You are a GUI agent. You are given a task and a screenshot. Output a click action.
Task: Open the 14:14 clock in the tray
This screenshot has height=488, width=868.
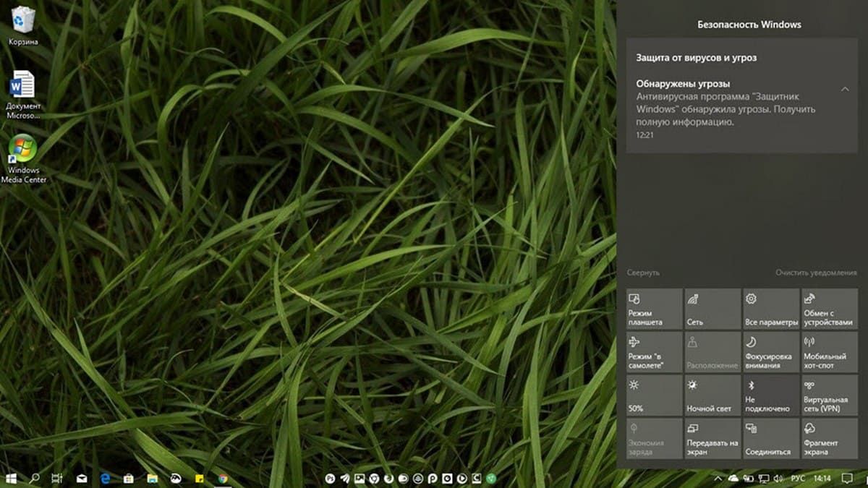tap(822, 479)
